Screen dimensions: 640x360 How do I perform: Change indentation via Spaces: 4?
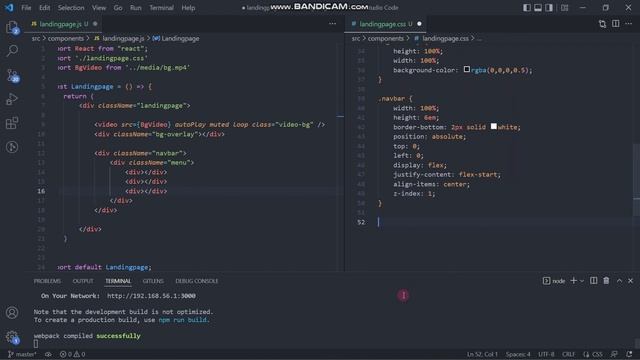(518, 354)
